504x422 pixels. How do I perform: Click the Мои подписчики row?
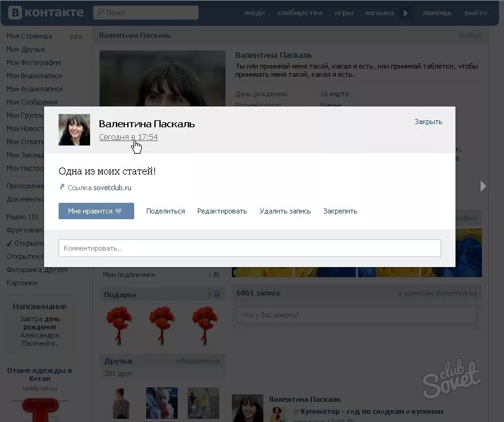point(161,275)
